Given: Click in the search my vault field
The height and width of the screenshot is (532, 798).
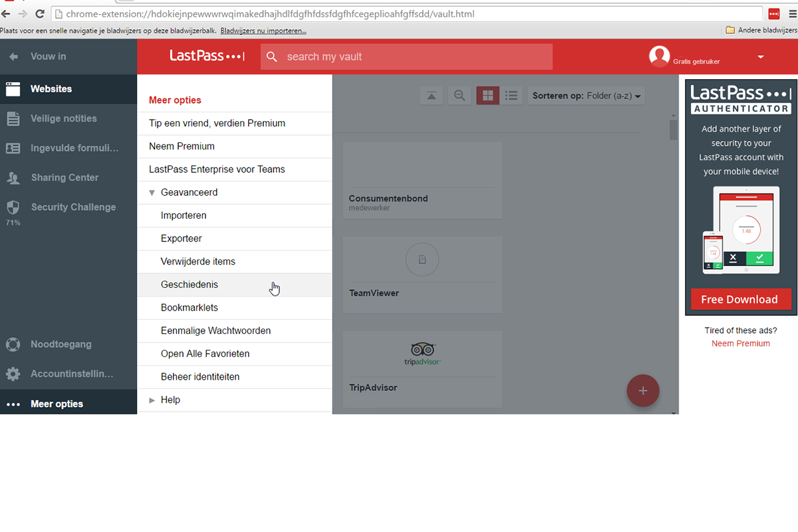Looking at the screenshot, I should pyautogui.click(x=412, y=57).
